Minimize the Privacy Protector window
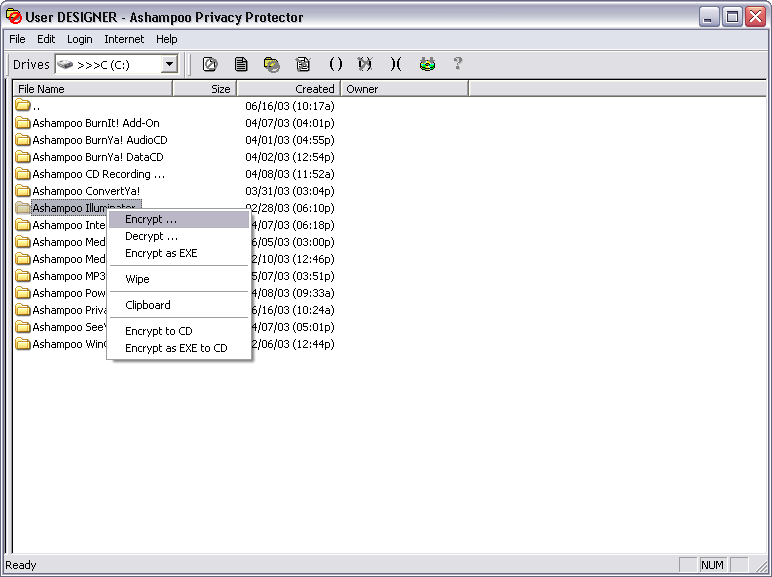Screen dimensions: 772x577 [x=709, y=17]
